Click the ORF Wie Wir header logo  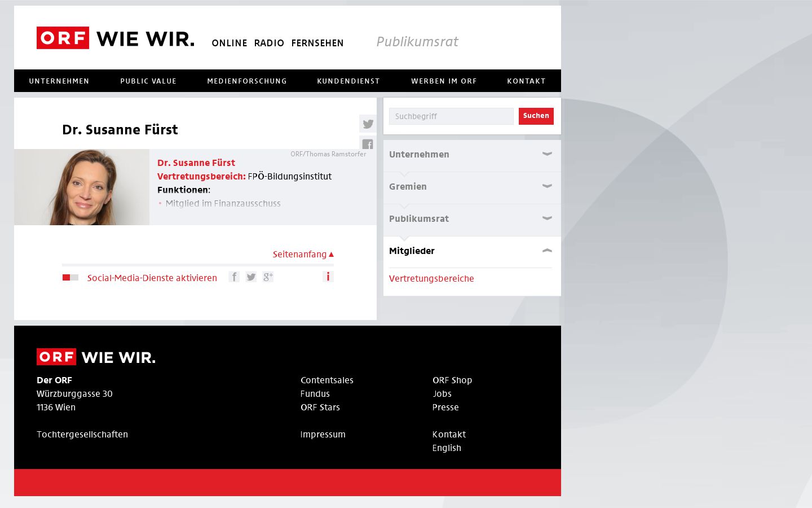click(x=116, y=38)
